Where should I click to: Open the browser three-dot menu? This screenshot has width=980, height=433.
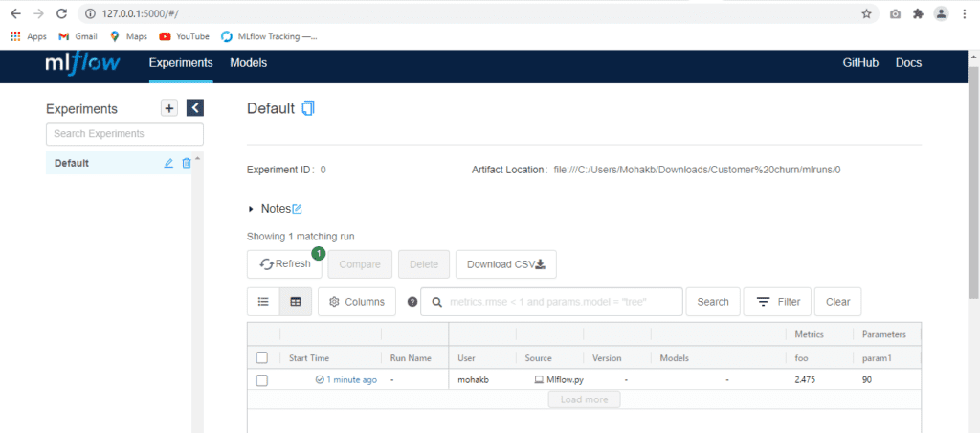(964, 13)
